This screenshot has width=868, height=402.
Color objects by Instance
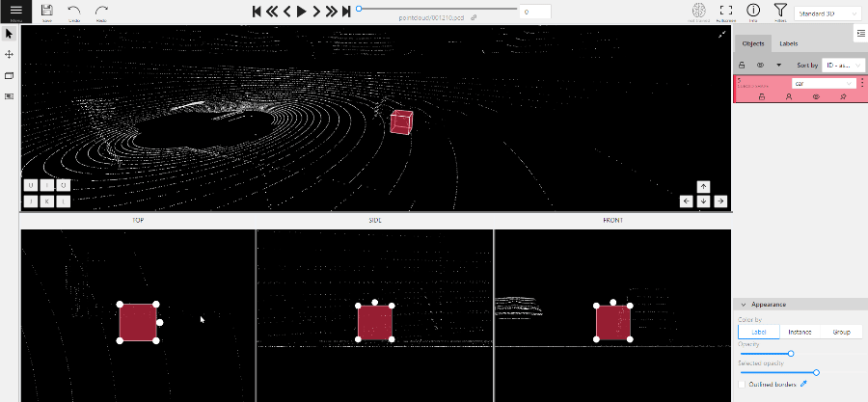800,332
